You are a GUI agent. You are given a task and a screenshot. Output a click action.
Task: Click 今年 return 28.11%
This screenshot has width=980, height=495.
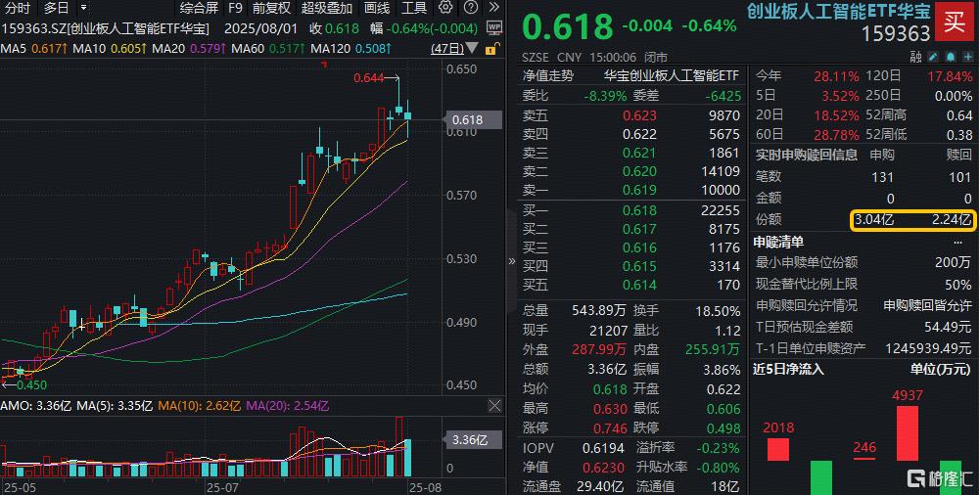pyautogui.click(x=836, y=76)
